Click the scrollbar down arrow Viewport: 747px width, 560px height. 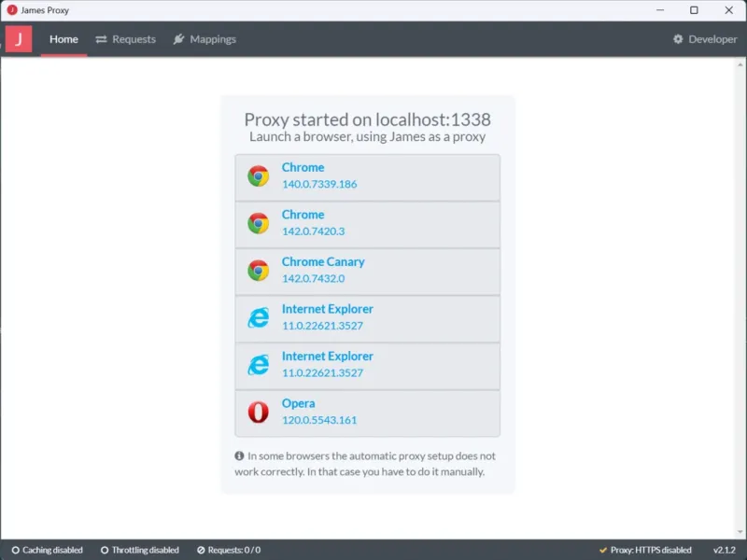click(740, 532)
